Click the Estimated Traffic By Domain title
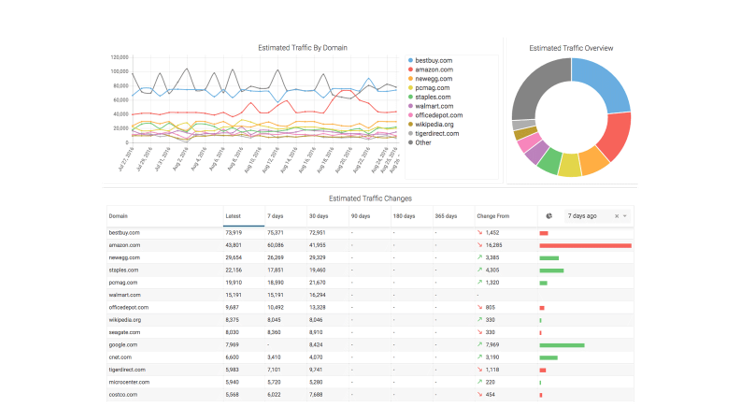The height and width of the screenshot is (409, 736). 303,48
